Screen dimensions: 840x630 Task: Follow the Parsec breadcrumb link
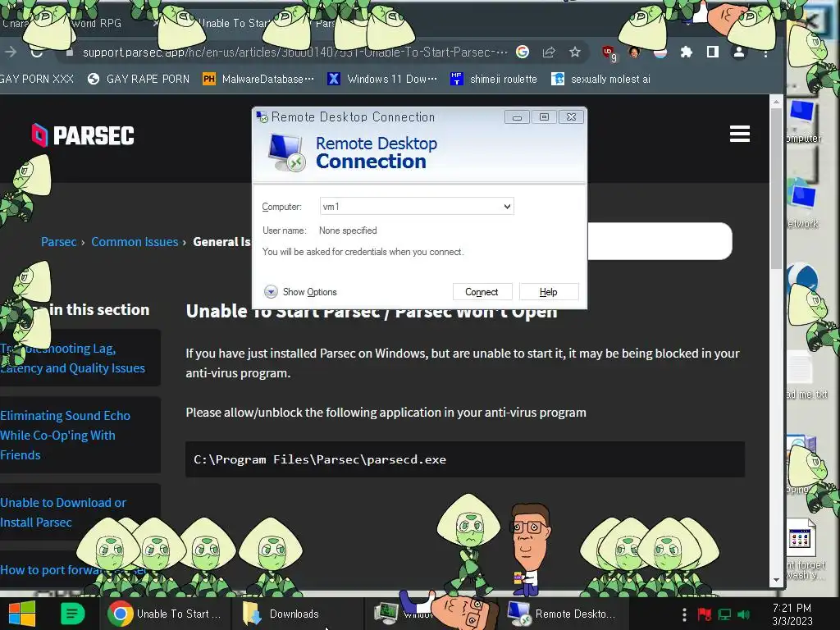[x=59, y=242]
